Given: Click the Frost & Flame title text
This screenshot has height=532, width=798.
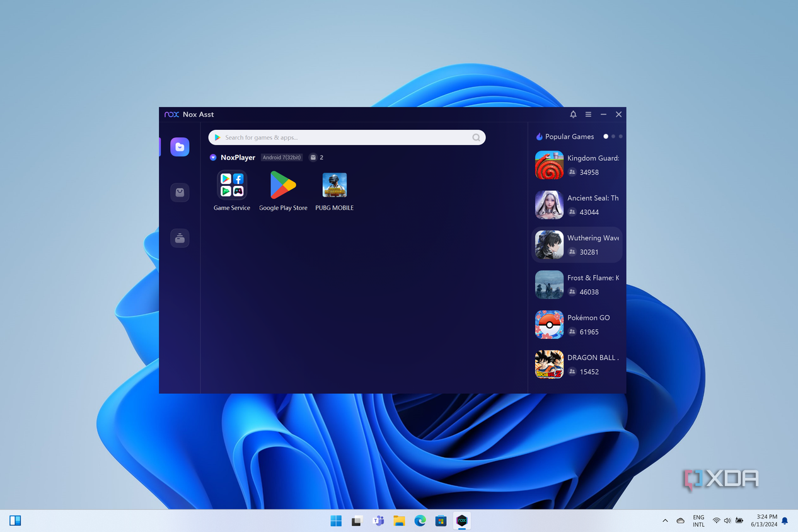Looking at the screenshot, I should click(593, 278).
